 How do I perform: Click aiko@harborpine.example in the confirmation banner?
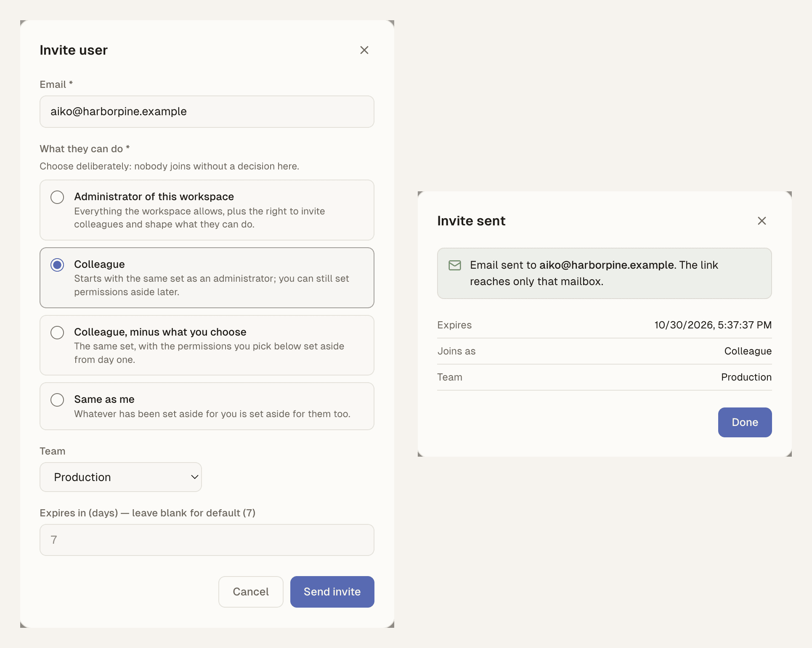(x=606, y=265)
